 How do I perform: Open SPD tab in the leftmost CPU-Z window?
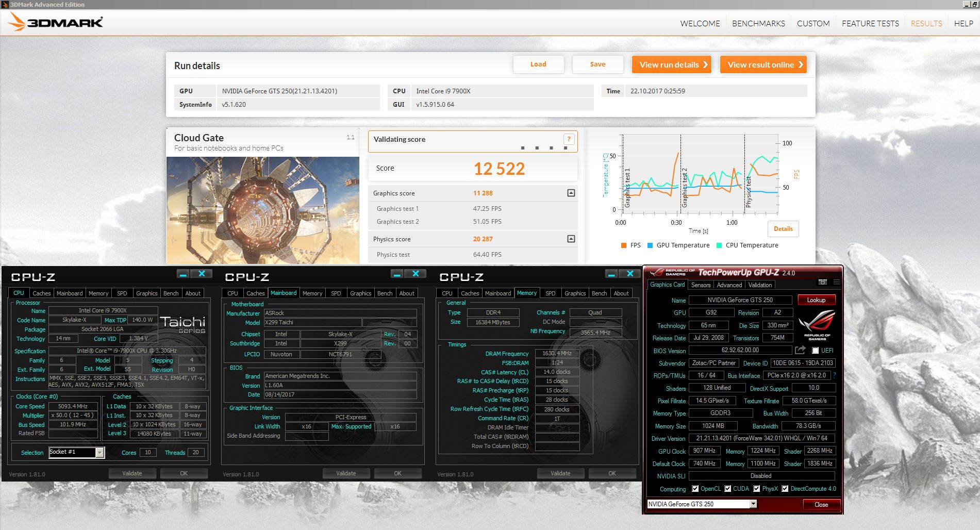[x=122, y=293]
